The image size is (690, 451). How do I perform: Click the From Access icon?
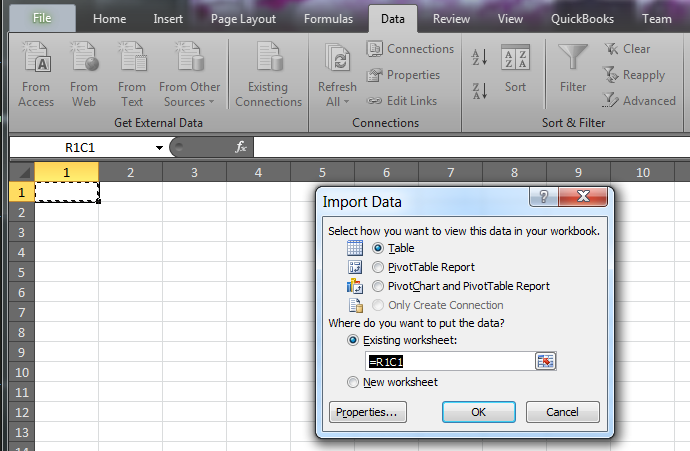tap(36, 56)
